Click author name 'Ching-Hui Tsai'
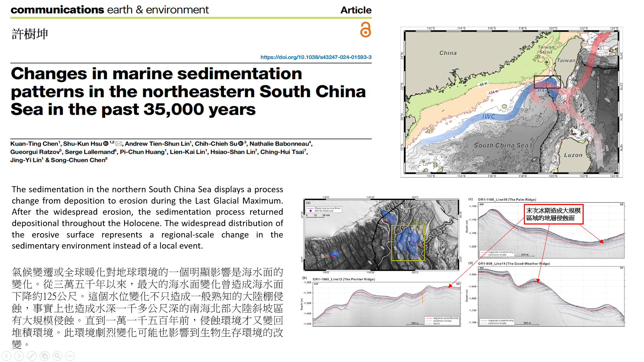The height and width of the screenshot is (362, 644). [282, 152]
